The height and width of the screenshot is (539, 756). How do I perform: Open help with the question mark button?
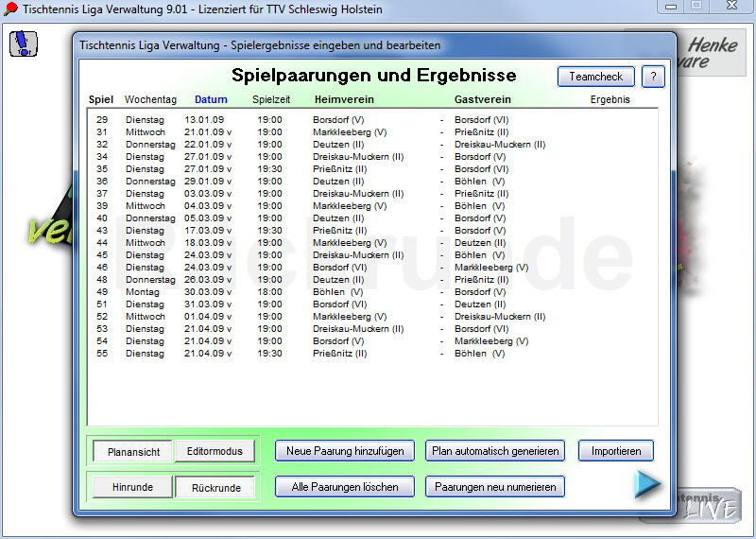(x=653, y=78)
